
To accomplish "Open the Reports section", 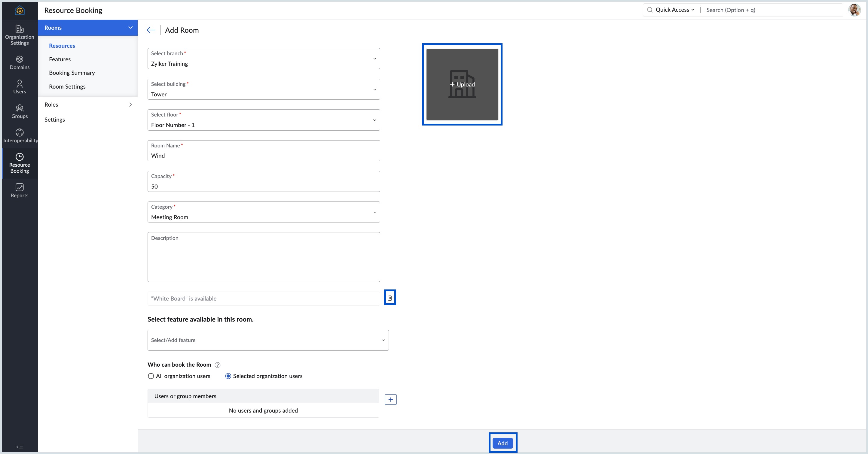I will click(x=20, y=190).
